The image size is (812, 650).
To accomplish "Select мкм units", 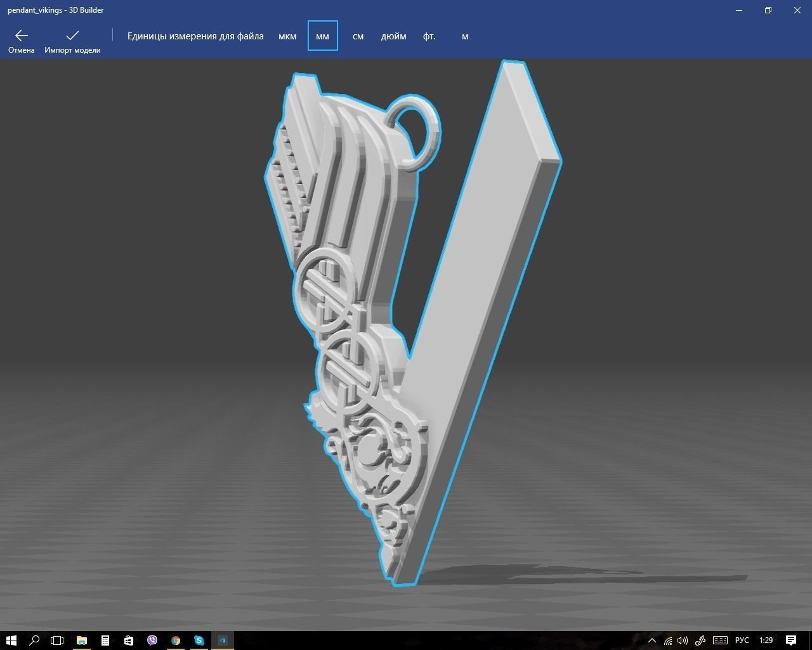I will pyautogui.click(x=287, y=36).
